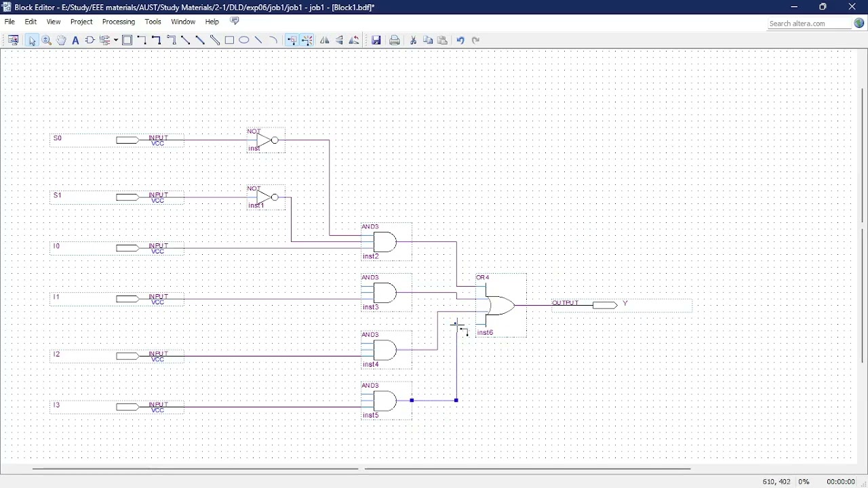Image resolution: width=868 pixels, height=488 pixels.
Task: Select the Orthogonal Conduit tool
Action: pos(171,40)
